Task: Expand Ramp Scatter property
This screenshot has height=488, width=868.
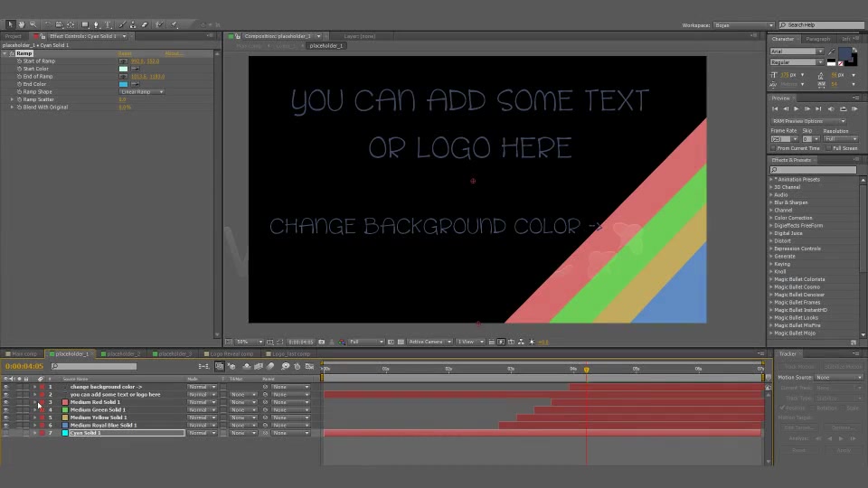Action: pyautogui.click(x=12, y=99)
